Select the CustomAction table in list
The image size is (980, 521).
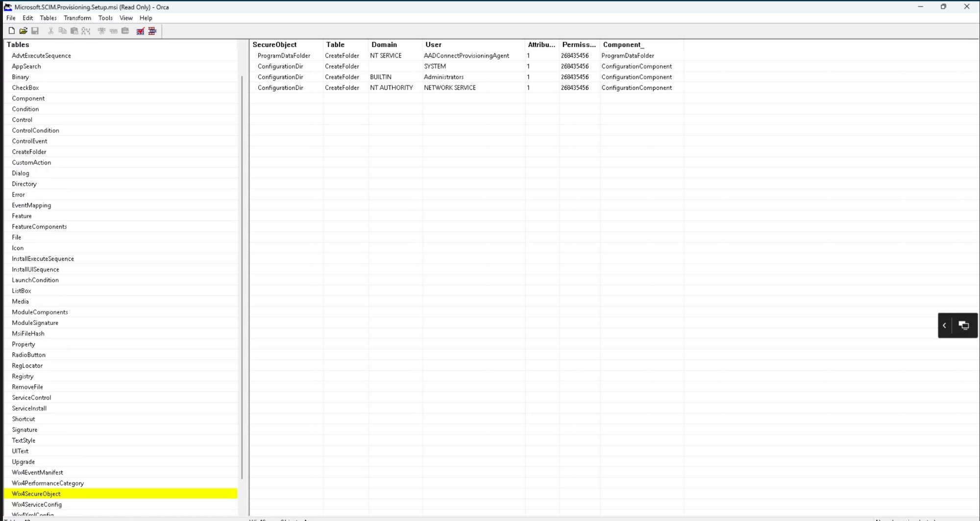(121, 162)
